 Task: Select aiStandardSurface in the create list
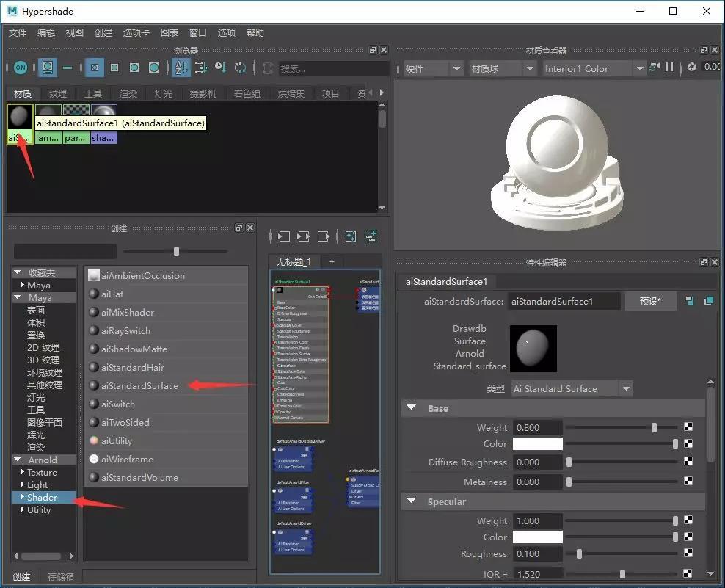point(139,385)
